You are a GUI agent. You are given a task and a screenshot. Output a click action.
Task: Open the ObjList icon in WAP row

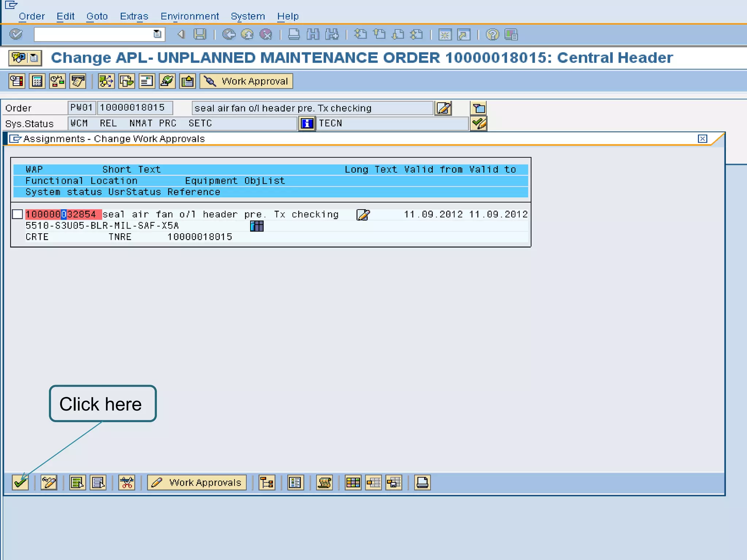[257, 226]
